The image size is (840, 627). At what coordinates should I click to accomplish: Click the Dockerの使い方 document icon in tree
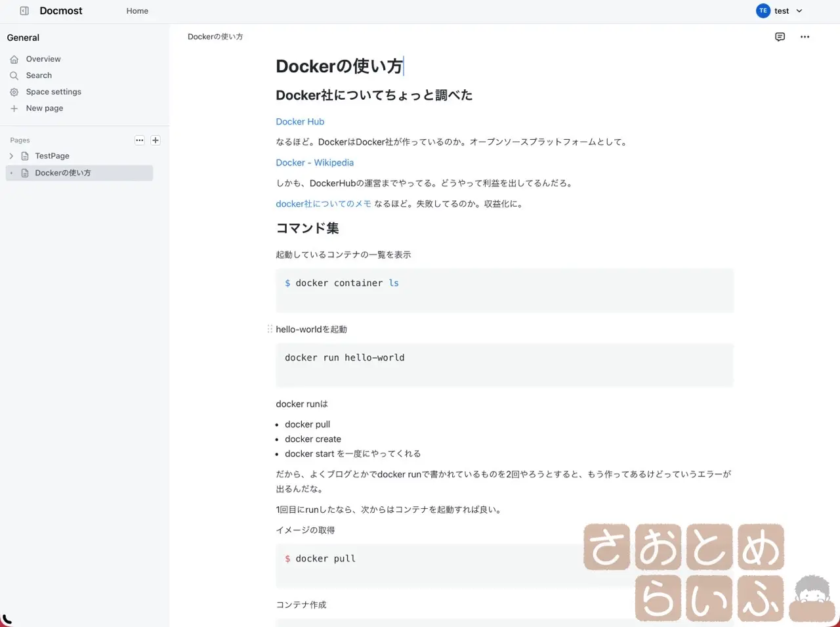pyautogui.click(x=25, y=173)
